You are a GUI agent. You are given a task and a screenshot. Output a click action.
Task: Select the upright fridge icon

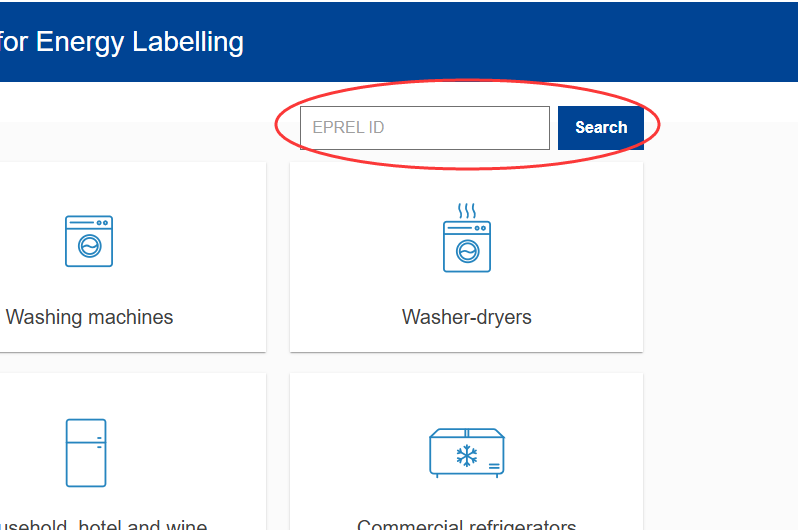86,452
